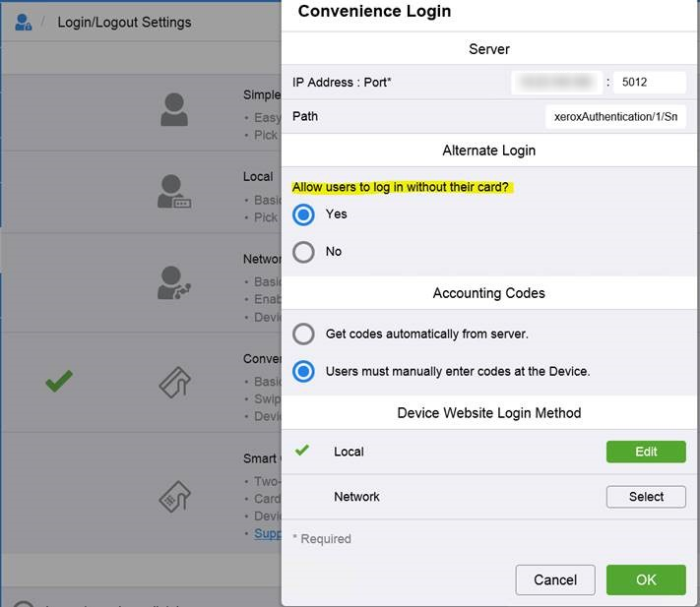Choose Yes for login without card

point(304,214)
